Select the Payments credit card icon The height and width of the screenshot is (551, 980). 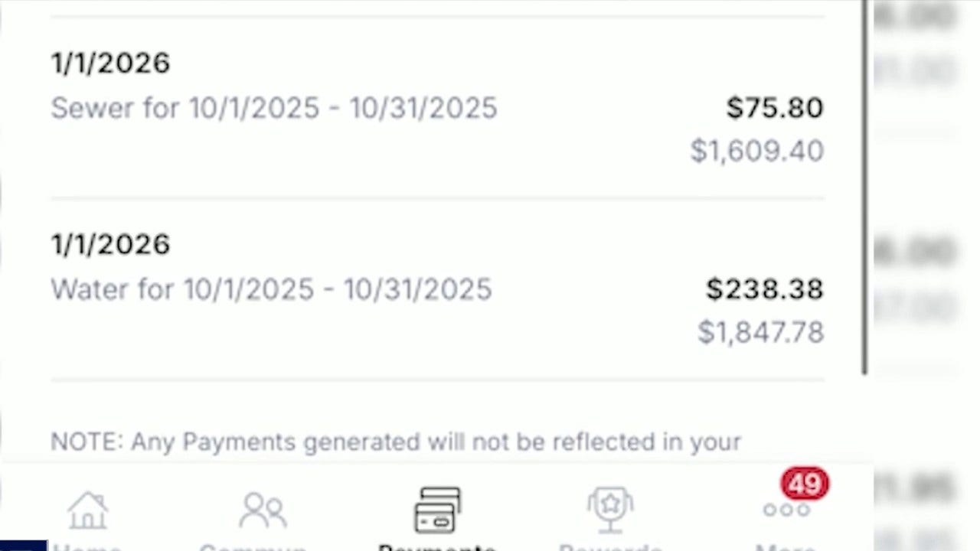(x=437, y=510)
